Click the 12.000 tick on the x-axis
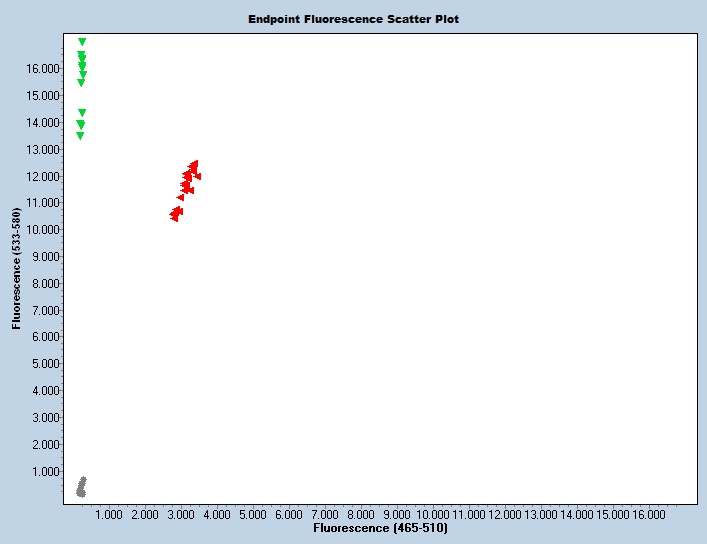707x544 pixels. click(x=505, y=514)
